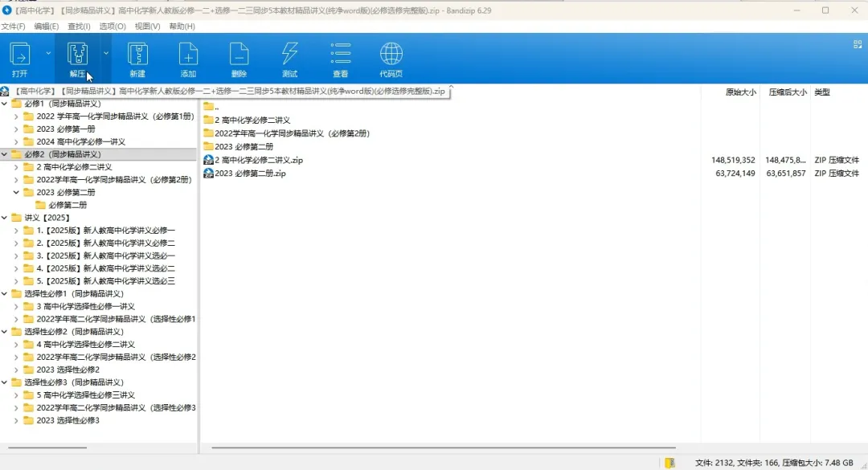Image resolution: width=868 pixels, height=470 pixels.
Task: Select 2.【2025版】新人教高中化学讲义必修二 folder
Action: (x=106, y=243)
